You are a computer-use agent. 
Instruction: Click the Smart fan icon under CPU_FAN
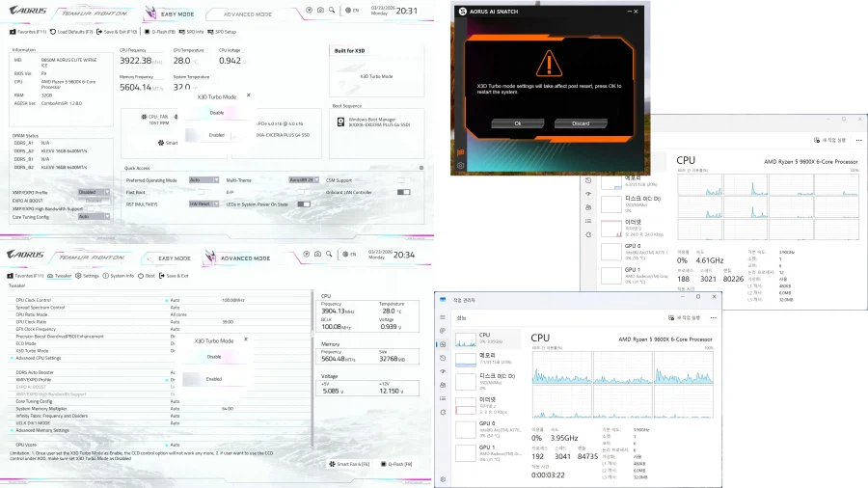[x=161, y=143]
